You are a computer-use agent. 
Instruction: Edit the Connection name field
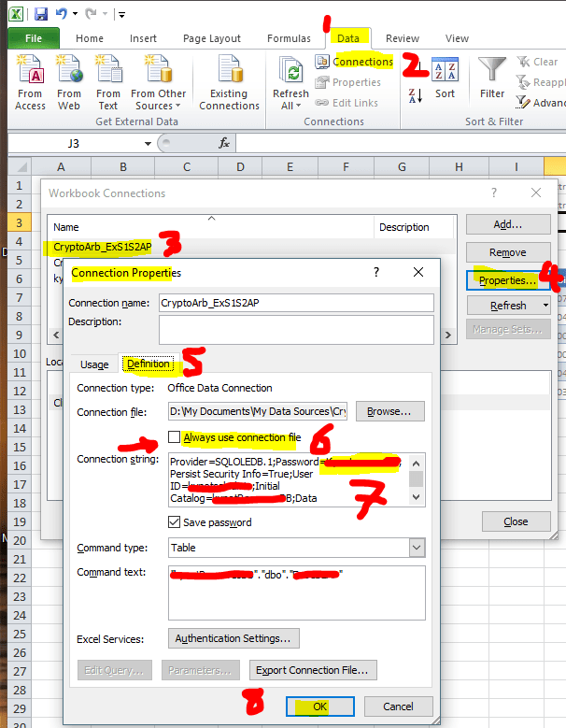(x=296, y=303)
